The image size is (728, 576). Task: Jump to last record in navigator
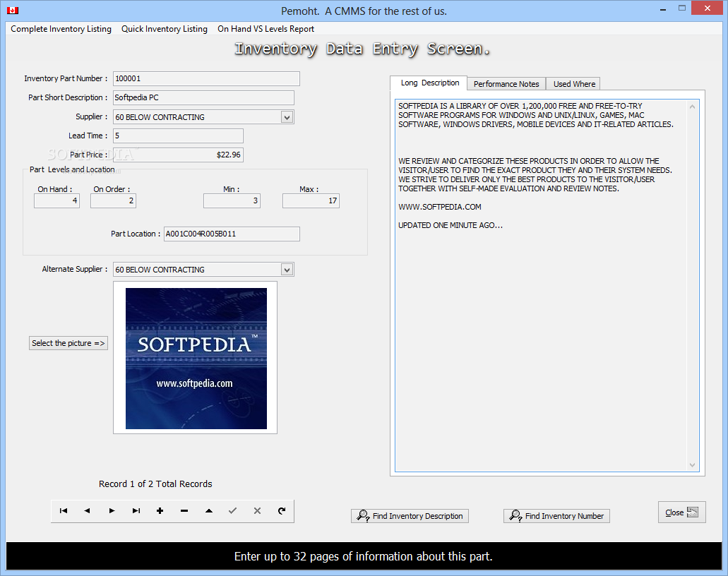pyautogui.click(x=136, y=510)
